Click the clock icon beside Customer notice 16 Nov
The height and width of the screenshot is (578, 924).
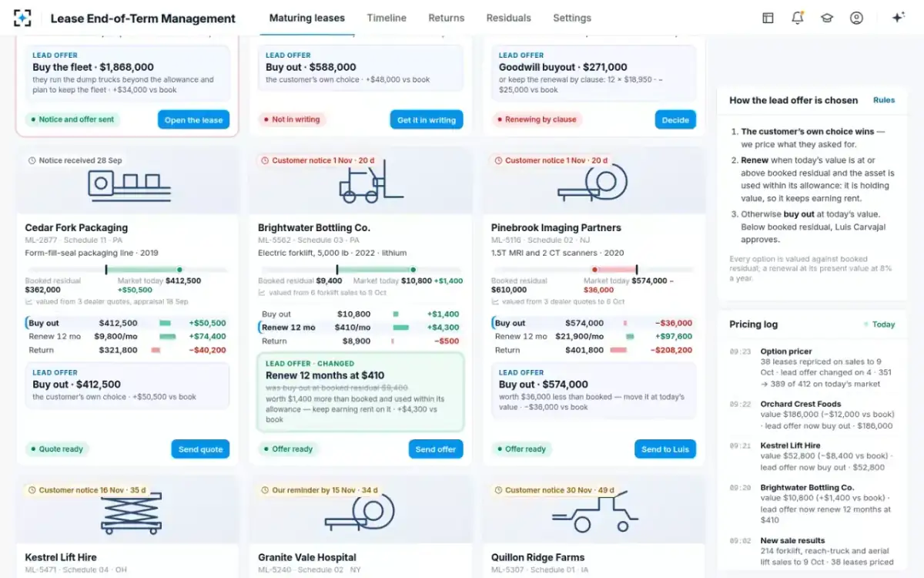tap(32, 489)
